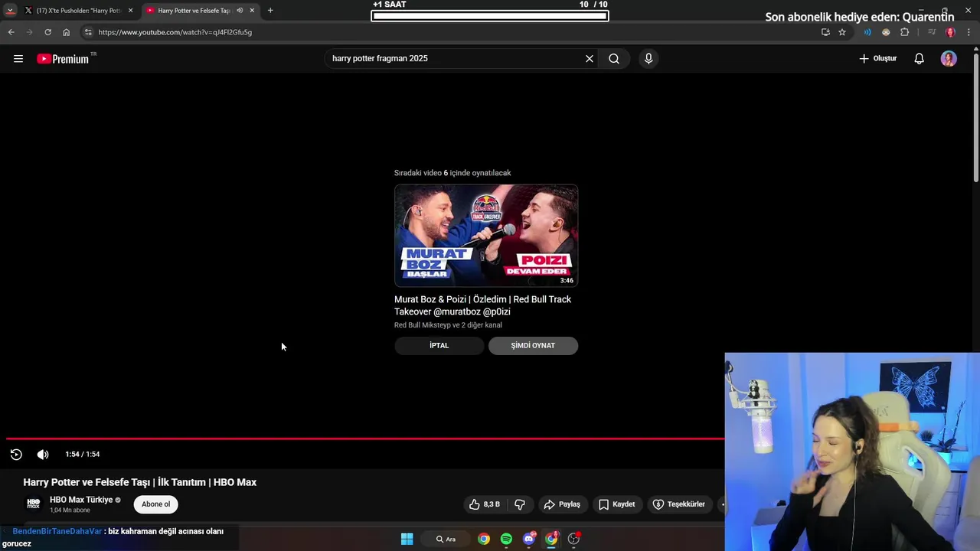Share the video via Paylaş
The image size is (980, 551).
(562, 504)
